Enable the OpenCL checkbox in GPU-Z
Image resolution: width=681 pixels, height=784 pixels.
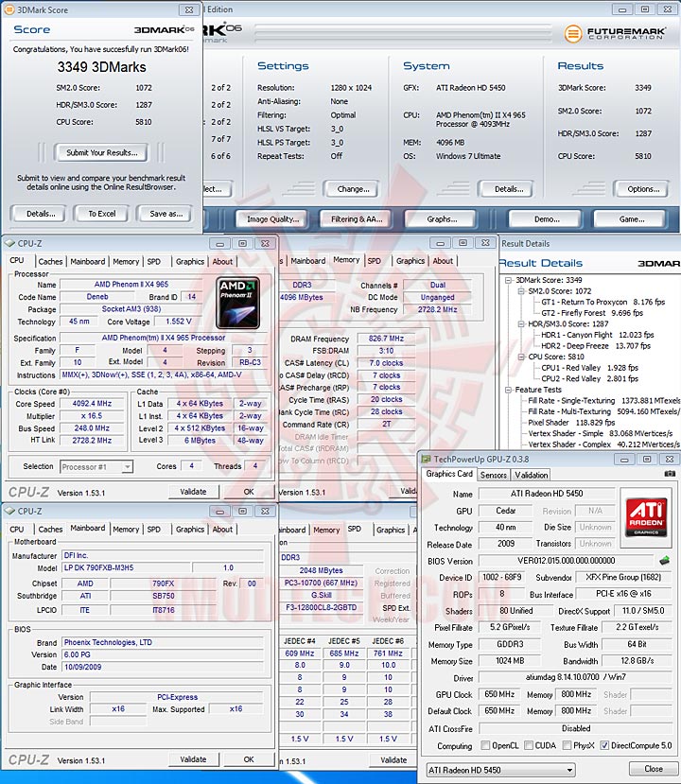coord(485,745)
